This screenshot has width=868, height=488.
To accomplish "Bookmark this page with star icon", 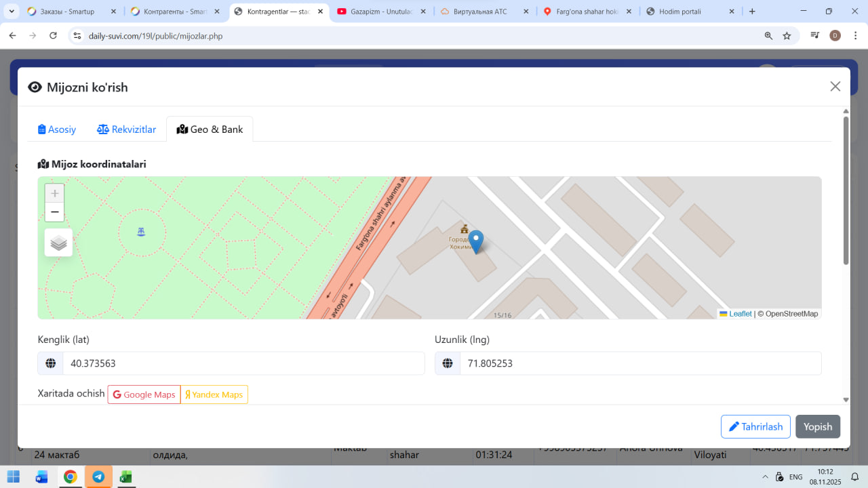I will pyautogui.click(x=787, y=36).
